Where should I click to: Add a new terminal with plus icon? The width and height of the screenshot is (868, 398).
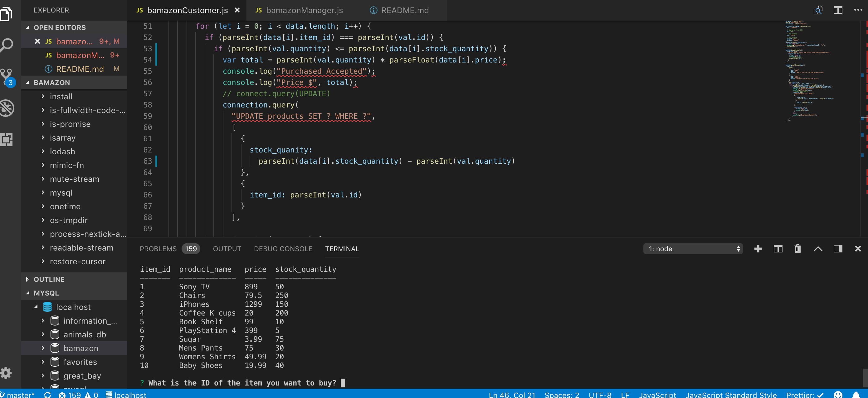(758, 249)
